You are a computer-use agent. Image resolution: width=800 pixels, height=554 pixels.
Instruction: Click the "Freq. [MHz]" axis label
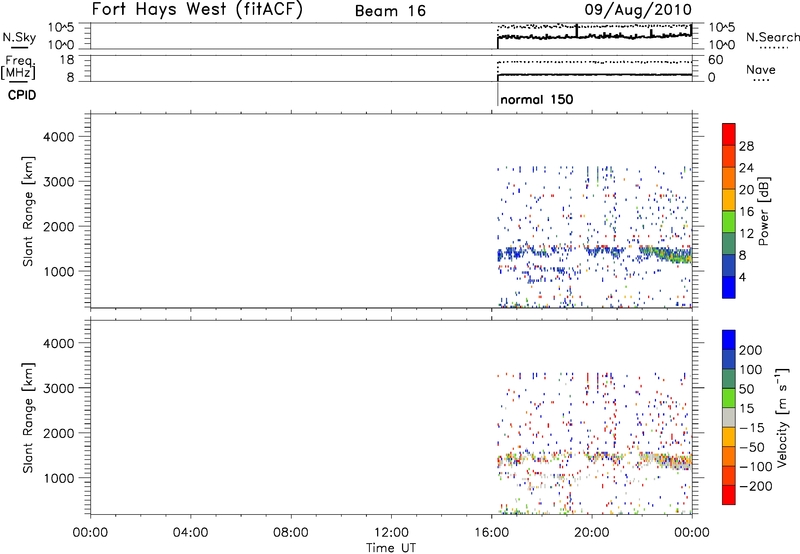click(18, 67)
